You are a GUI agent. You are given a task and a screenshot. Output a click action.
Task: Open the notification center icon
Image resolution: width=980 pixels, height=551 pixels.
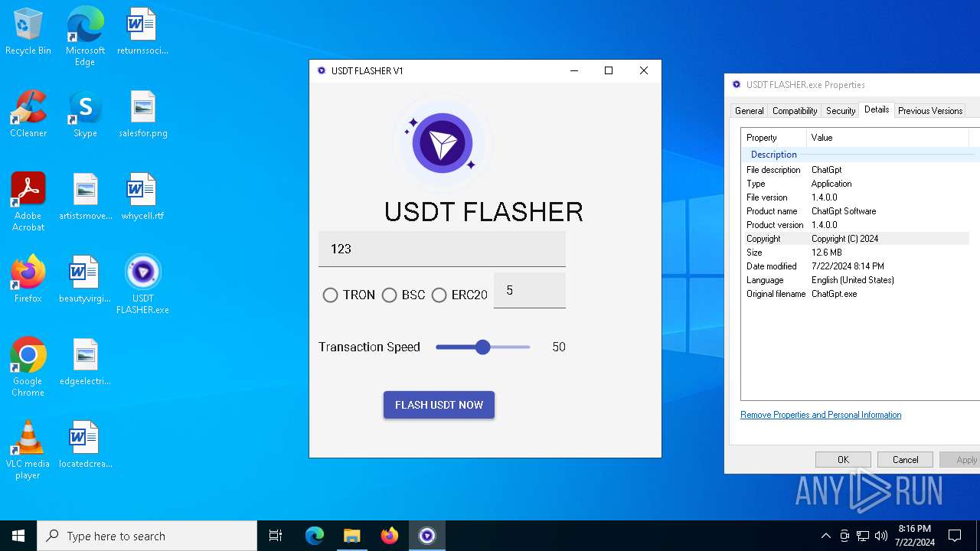pos(955,536)
